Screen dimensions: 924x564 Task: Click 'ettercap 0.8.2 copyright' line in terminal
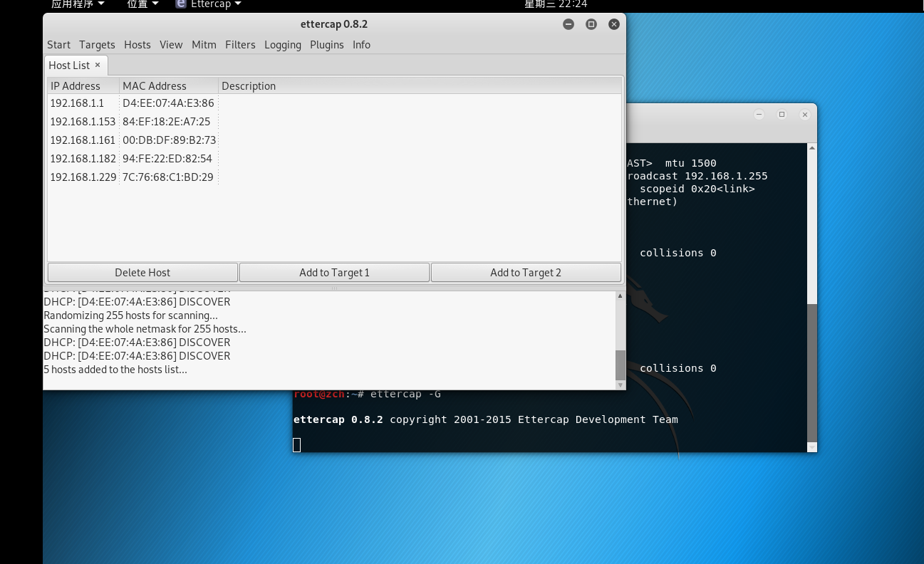point(486,419)
